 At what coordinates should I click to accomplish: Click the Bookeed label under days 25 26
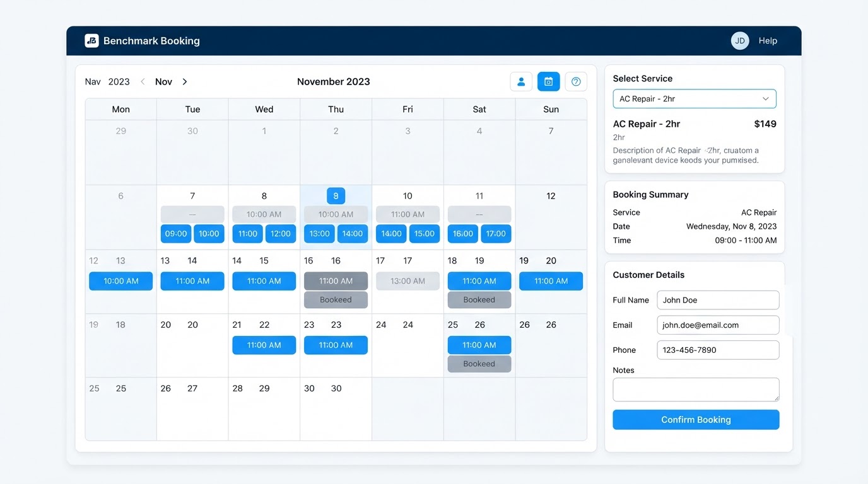tap(479, 364)
